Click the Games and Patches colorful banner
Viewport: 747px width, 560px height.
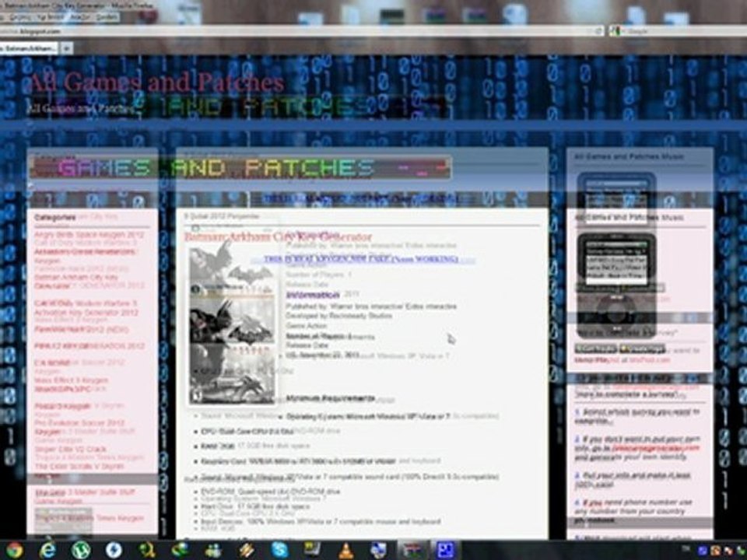(x=240, y=168)
